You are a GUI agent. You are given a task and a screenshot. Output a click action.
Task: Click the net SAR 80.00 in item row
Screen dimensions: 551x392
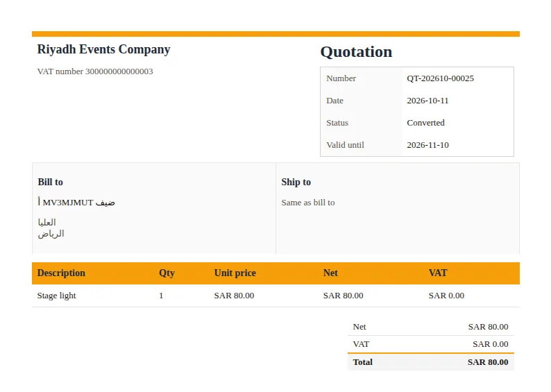(x=344, y=296)
